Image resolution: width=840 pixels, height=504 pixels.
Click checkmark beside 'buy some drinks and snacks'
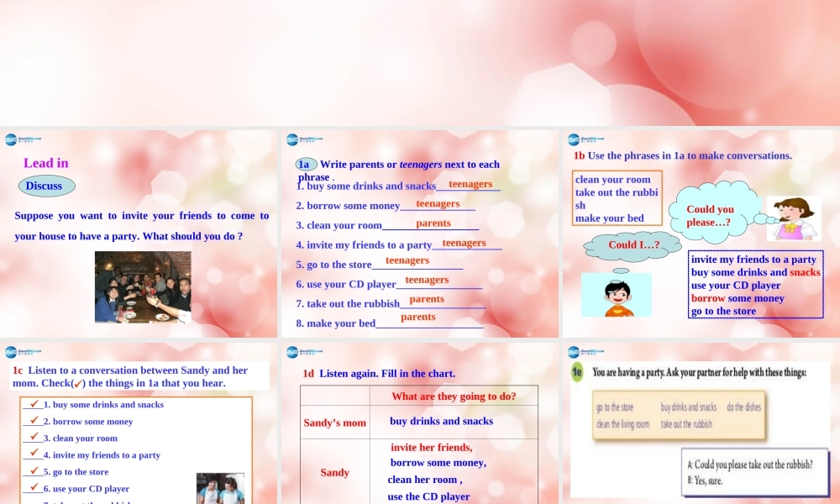(x=34, y=404)
